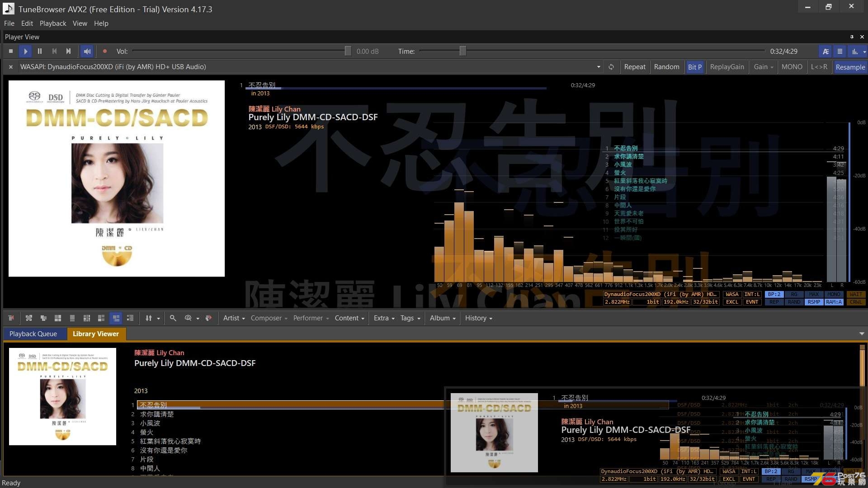
Task: Switch to the Playback Queue tab
Action: click(x=33, y=334)
